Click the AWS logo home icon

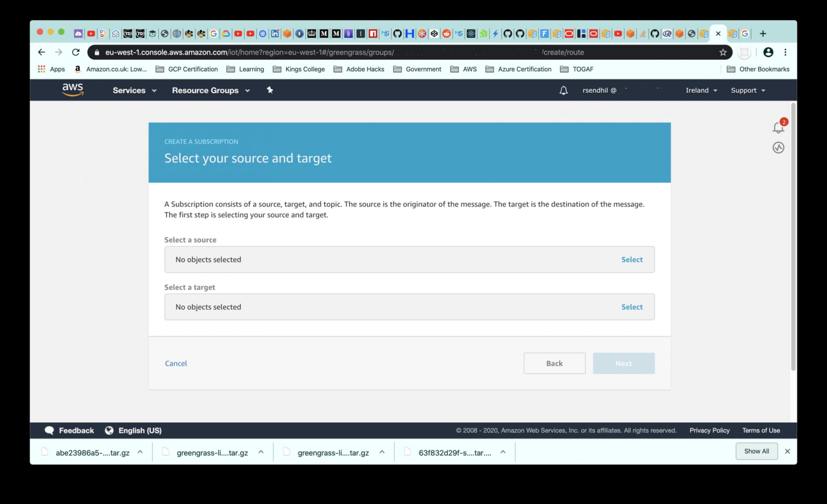click(x=73, y=90)
